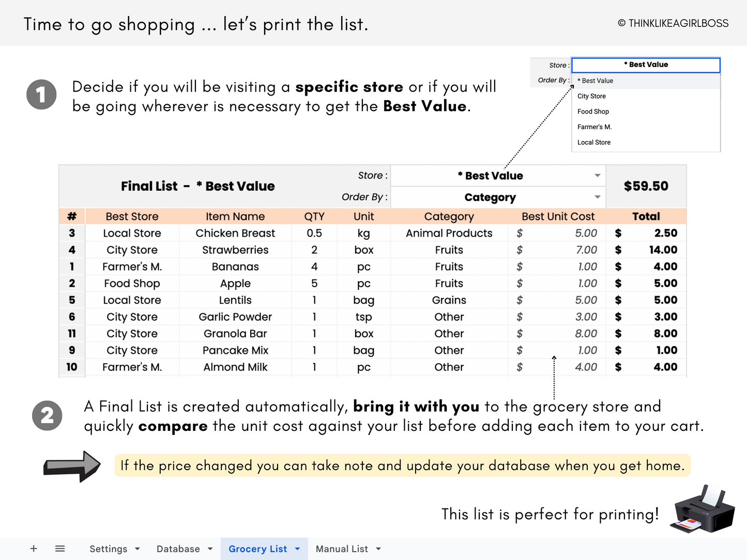Screen dimensions: 747x560
Task: Click the printer icon
Action: coord(704,511)
